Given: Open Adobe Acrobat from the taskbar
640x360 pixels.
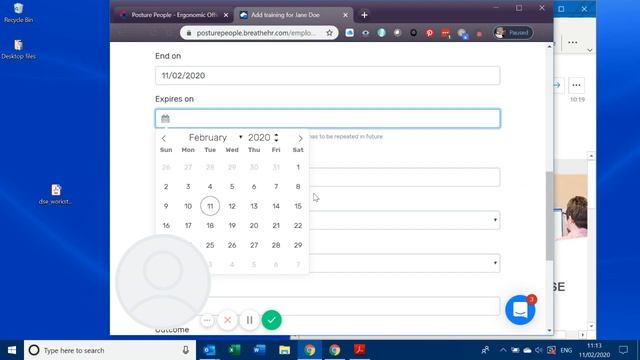Looking at the screenshot, I should pyautogui.click(x=360, y=350).
